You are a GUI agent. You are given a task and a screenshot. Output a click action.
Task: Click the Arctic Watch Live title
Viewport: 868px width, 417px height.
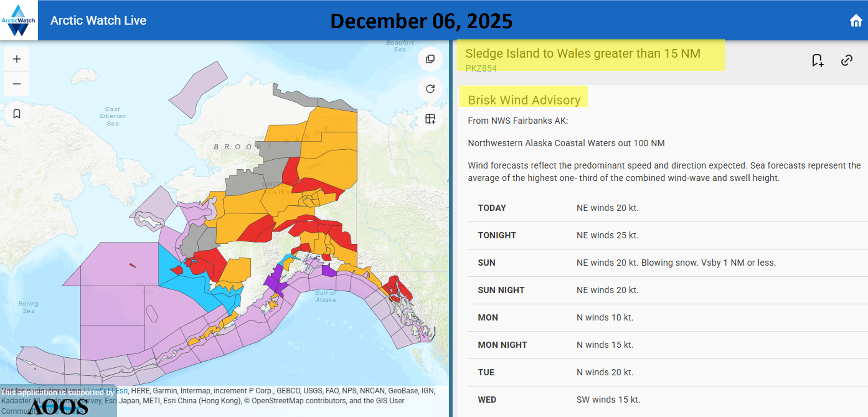click(x=98, y=21)
